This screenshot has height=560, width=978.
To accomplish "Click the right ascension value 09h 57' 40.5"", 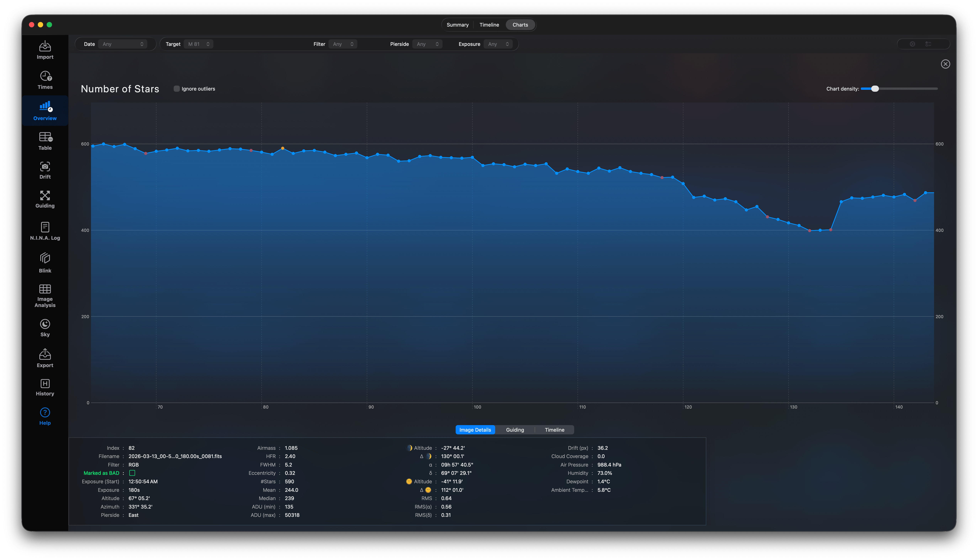I will [457, 465].
